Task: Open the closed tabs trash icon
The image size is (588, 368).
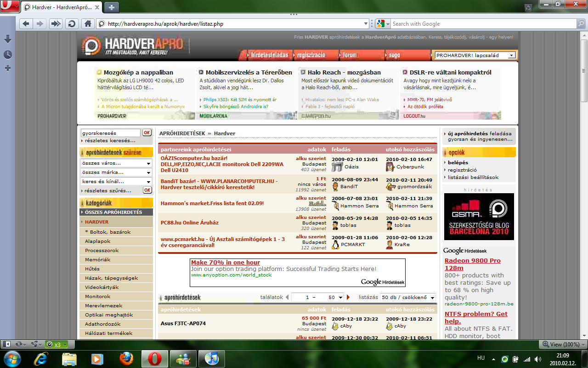Action: (528, 7)
